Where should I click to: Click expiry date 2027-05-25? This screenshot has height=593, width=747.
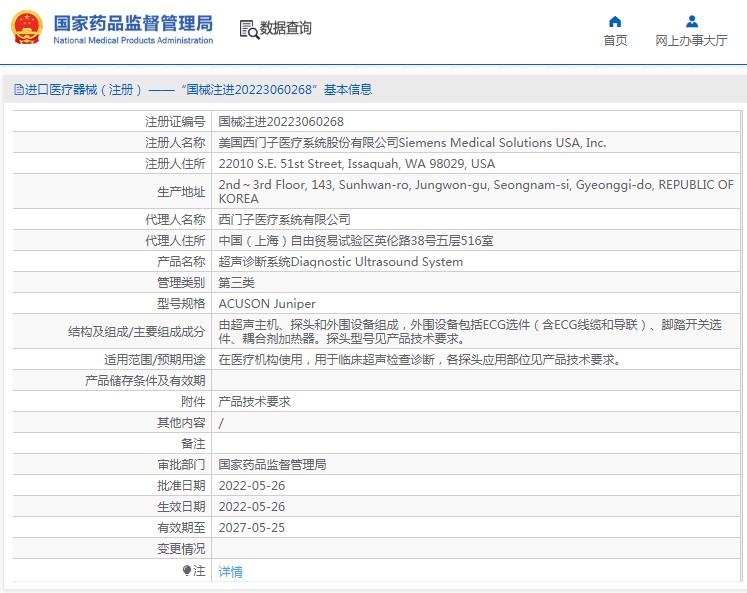[x=252, y=527]
